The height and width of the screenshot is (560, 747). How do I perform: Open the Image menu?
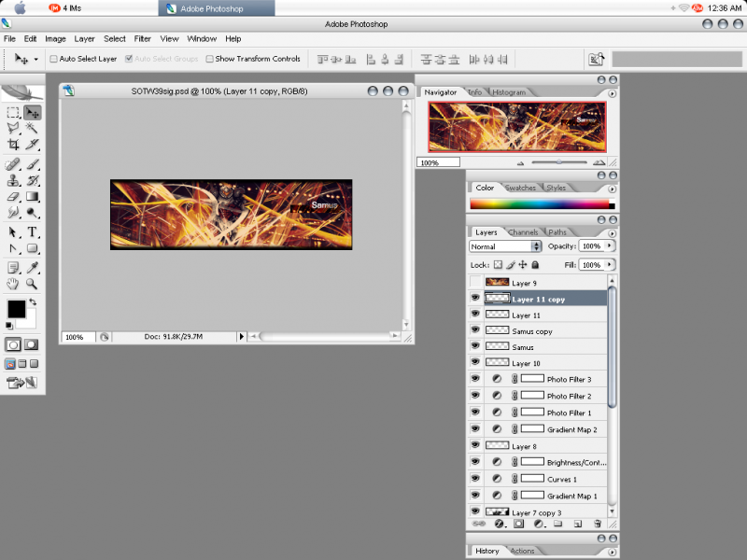pyautogui.click(x=55, y=39)
